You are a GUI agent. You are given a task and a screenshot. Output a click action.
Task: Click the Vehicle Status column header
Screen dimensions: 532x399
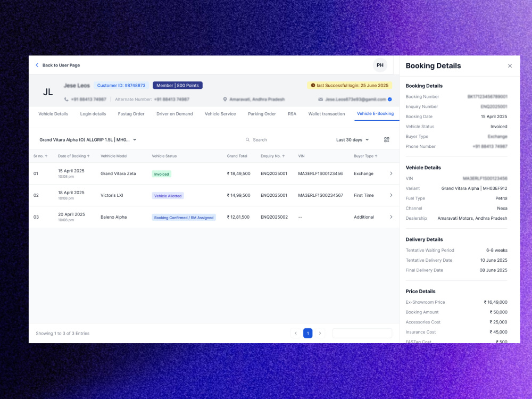pos(164,156)
